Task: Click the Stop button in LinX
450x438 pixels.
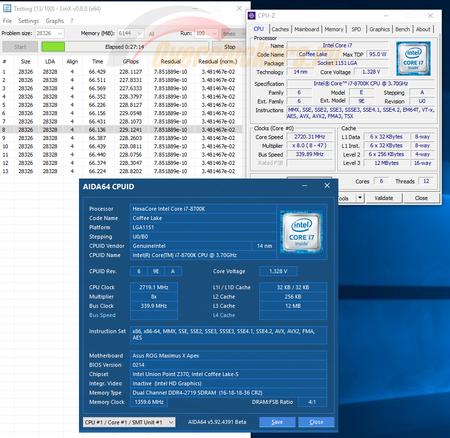Action: coord(230,47)
